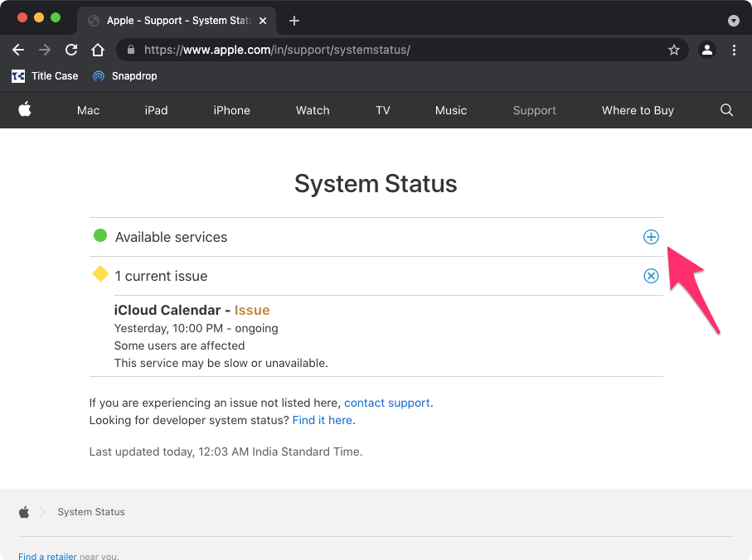This screenshot has height=560, width=752.
Task: Click the Available services label
Action: coord(172,237)
